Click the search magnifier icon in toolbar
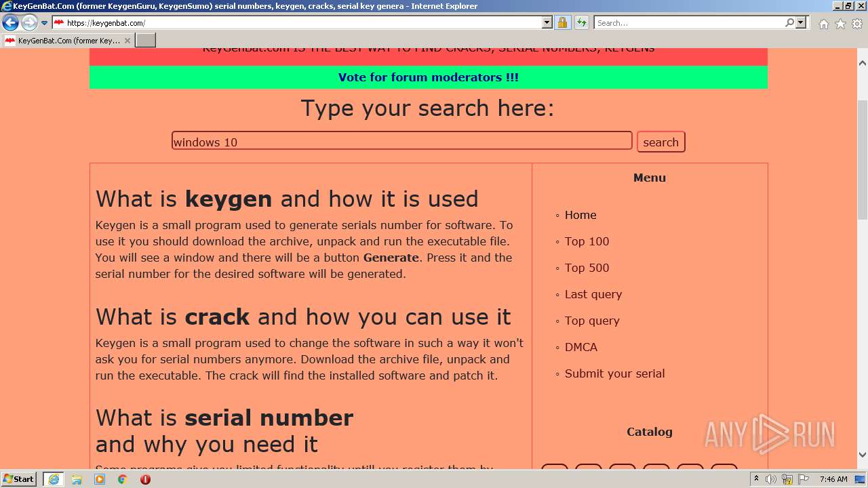The image size is (868, 488). point(789,23)
